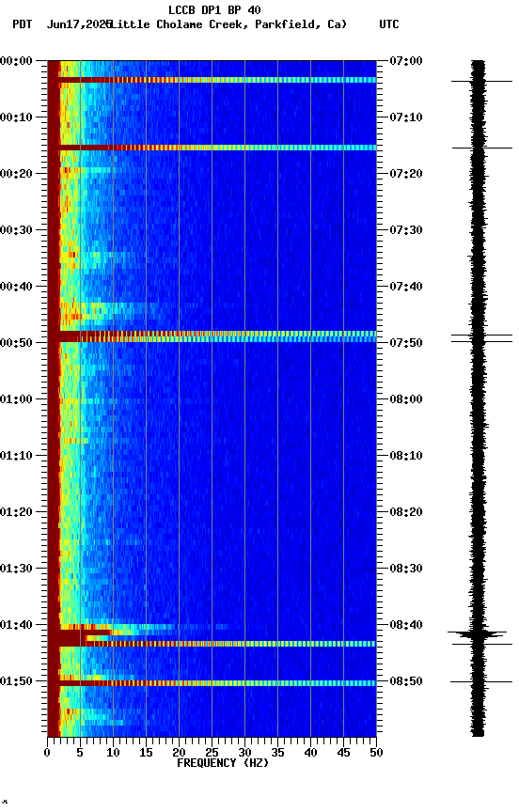Click the '30' frequency tick label

click(244, 753)
